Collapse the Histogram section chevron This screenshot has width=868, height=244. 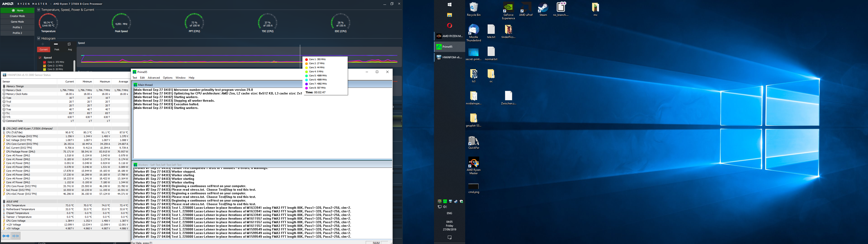click(39, 38)
